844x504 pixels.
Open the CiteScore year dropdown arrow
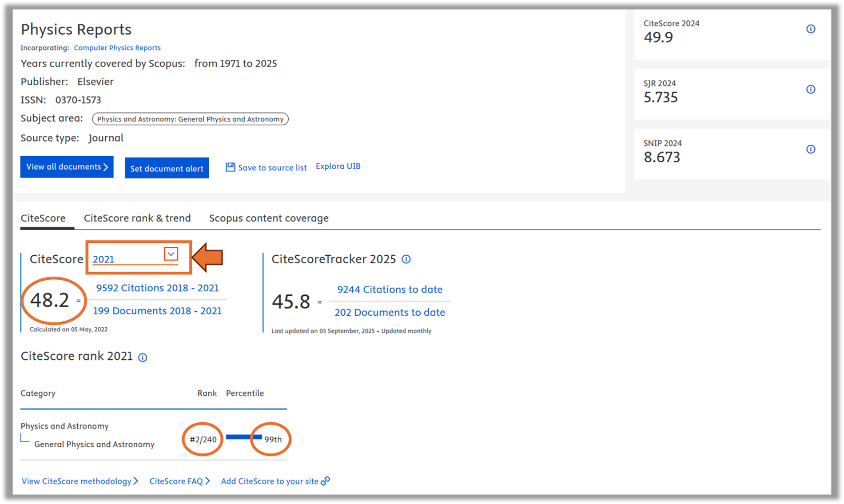click(171, 254)
